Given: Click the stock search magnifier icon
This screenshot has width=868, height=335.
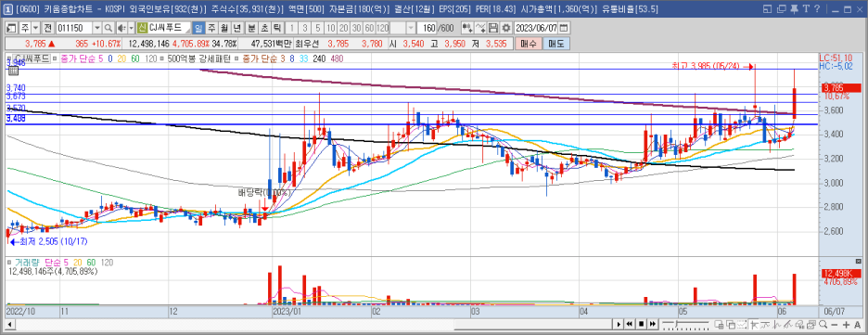Looking at the screenshot, I should point(108,28).
